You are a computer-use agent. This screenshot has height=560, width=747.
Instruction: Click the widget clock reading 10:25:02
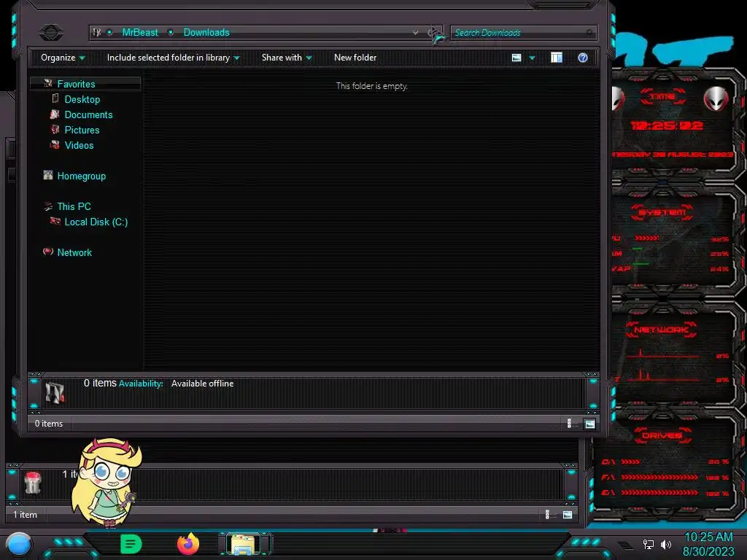pyautogui.click(x=666, y=125)
